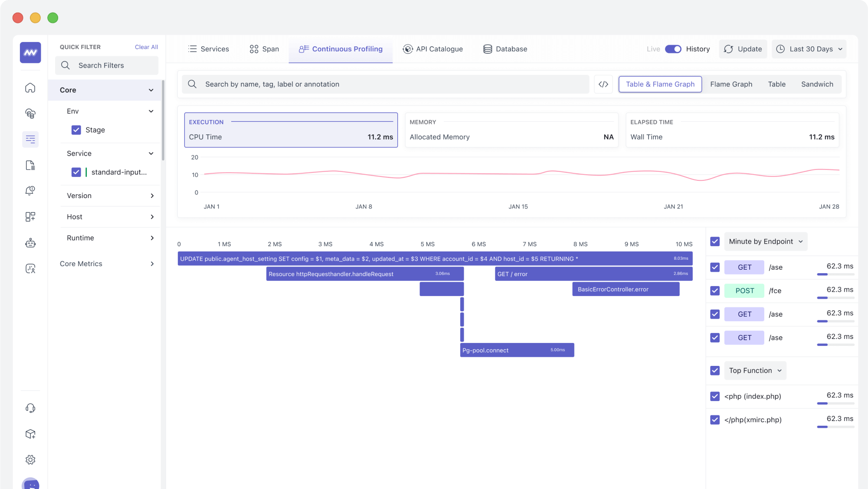Screen dimensions: 868x489
Task: Open the home icon in sidebar
Action: click(x=30, y=88)
